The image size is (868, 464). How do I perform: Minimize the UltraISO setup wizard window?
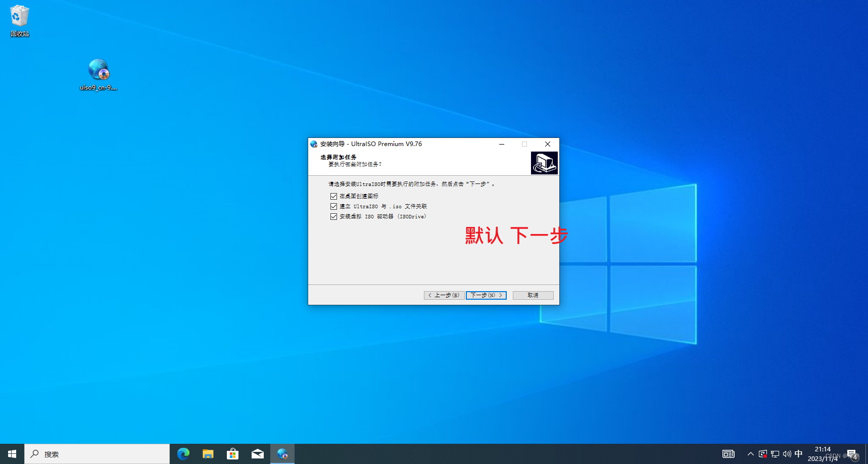(502, 144)
